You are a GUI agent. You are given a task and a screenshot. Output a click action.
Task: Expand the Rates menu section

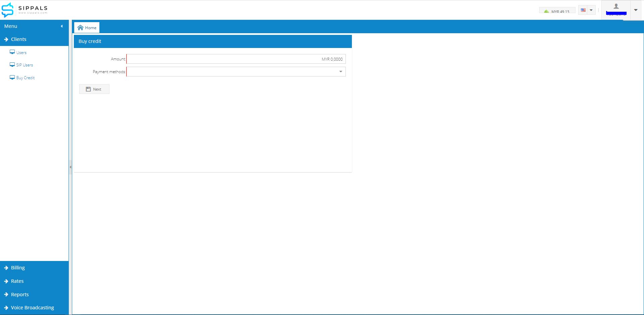pos(34,281)
